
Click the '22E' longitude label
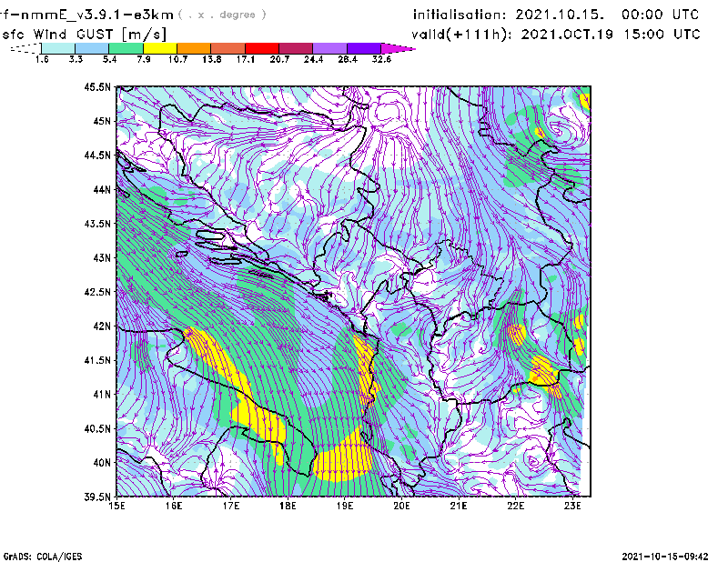point(515,506)
